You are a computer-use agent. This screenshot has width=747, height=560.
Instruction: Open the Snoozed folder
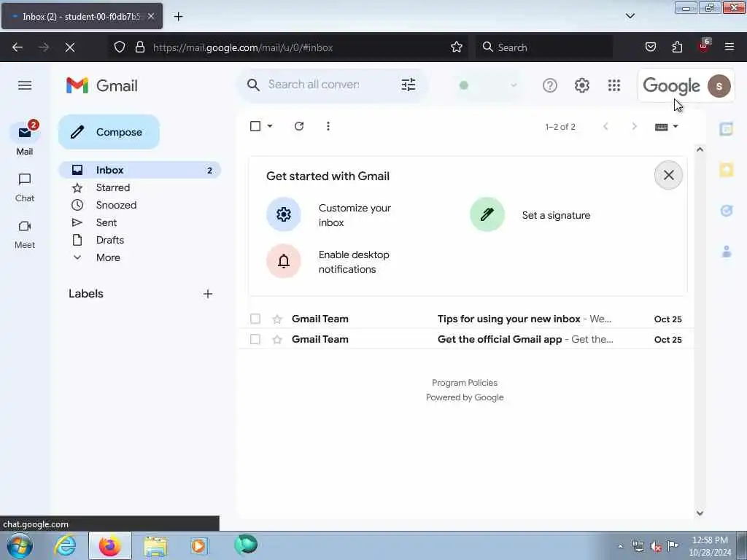point(116,205)
